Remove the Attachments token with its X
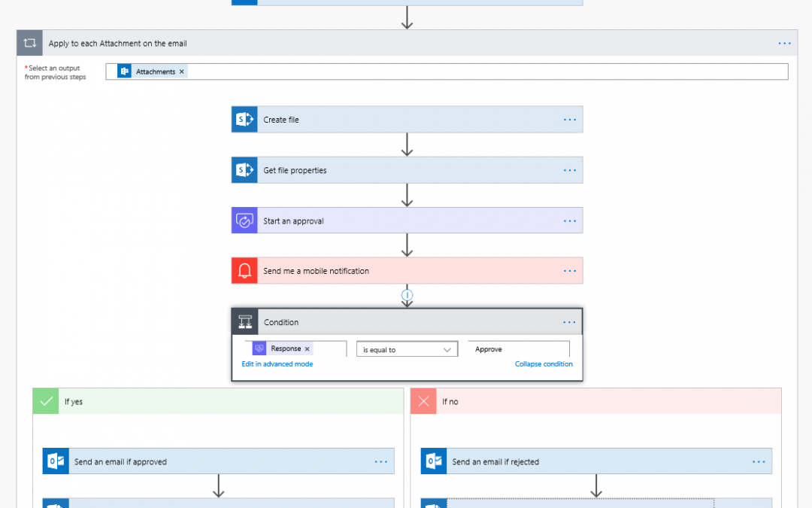 click(182, 72)
